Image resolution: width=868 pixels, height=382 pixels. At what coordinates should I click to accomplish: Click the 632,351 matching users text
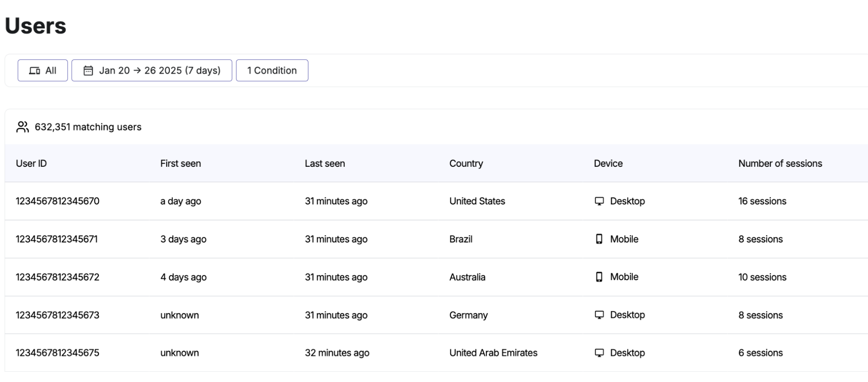click(x=88, y=127)
